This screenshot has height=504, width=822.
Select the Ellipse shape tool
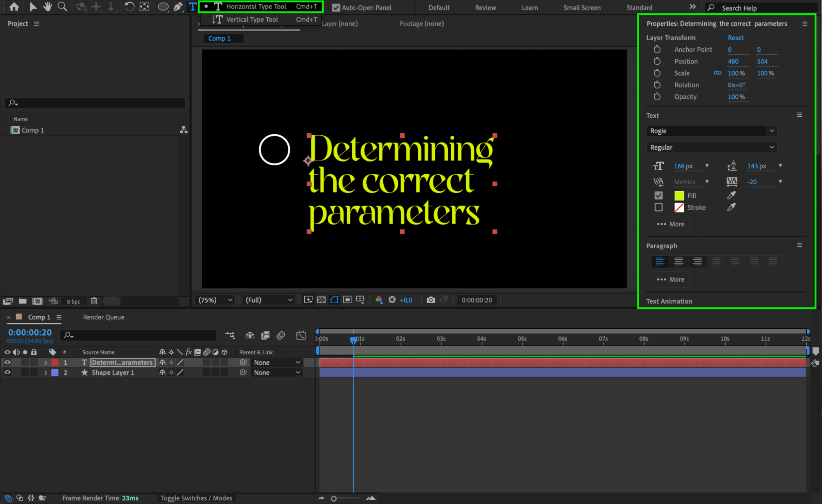(x=163, y=7)
